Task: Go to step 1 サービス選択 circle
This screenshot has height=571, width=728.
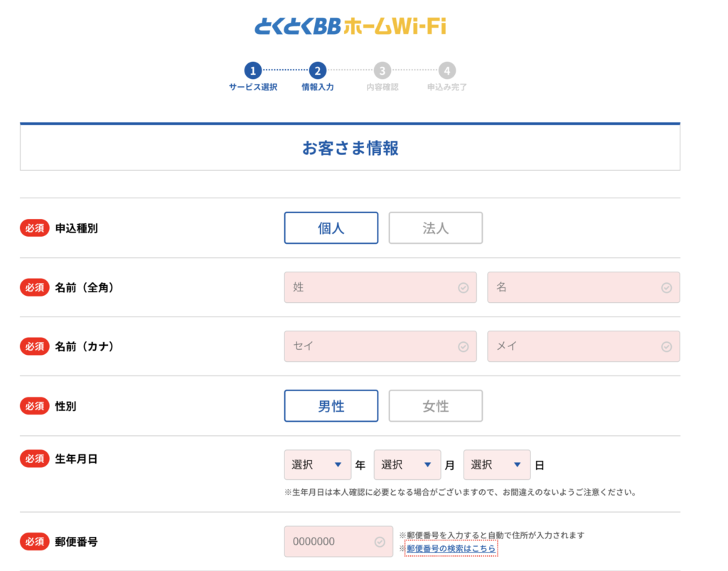Action: click(253, 70)
